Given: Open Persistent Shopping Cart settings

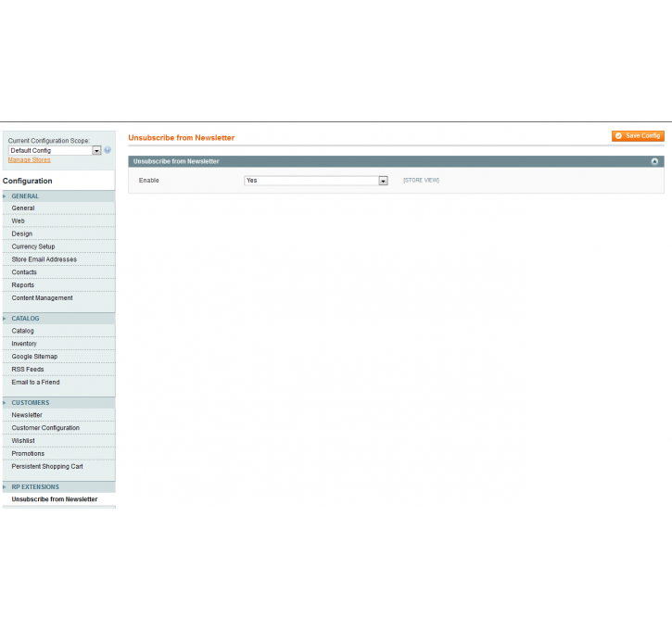Looking at the screenshot, I should [x=47, y=467].
